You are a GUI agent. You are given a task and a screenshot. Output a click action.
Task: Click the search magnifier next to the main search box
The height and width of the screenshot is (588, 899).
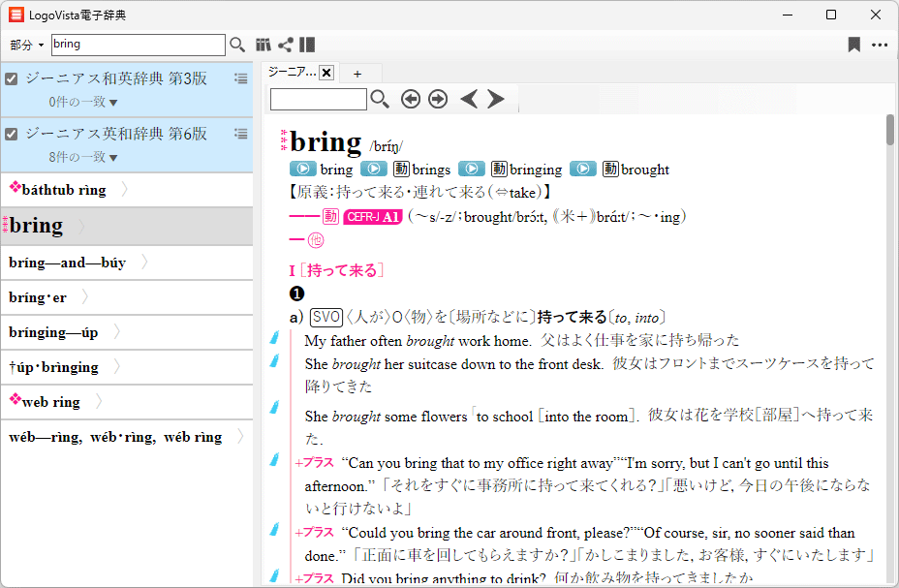click(237, 45)
